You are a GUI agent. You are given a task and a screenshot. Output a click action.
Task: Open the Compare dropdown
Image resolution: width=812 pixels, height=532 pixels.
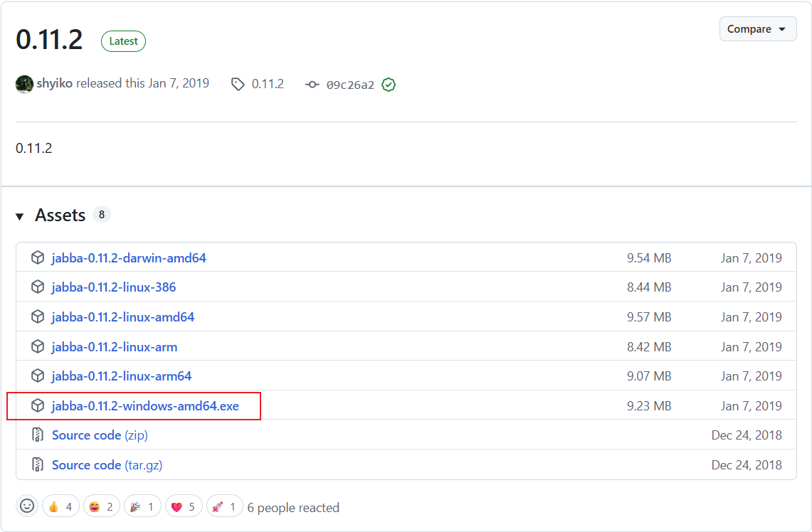(758, 29)
